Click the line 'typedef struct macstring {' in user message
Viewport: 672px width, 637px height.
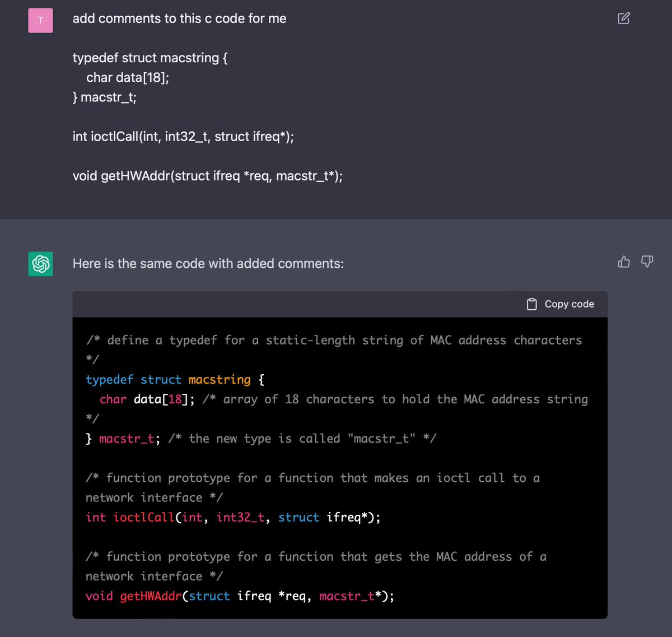click(x=150, y=58)
